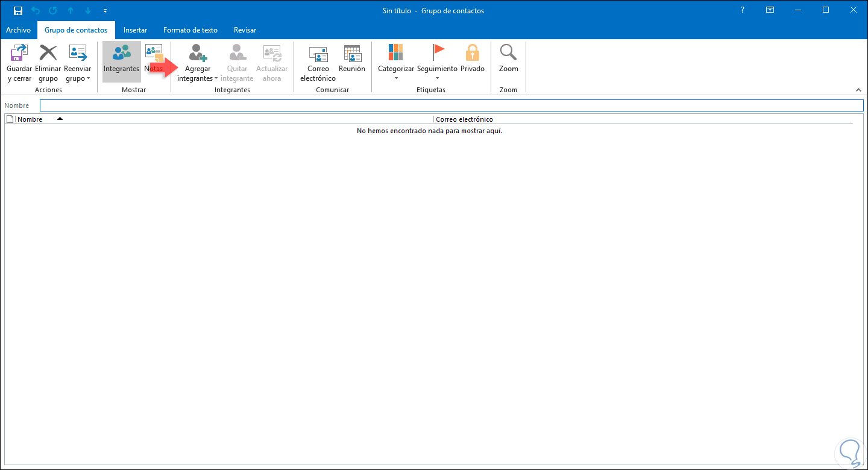Sort by Nombre column header
This screenshot has width=868, height=470.
point(224,119)
